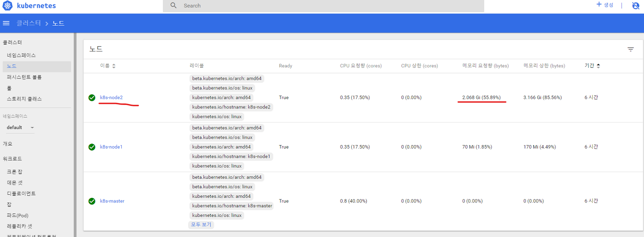Image resolution: width=644 pixels, height=237 pixels.
Task: Click the notifications bell icon
Action: 635,6
